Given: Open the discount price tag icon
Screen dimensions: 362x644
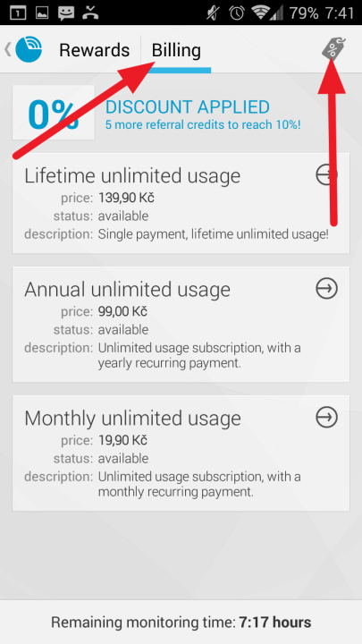Looking at the screenshot, I should (x=333, y=49).
